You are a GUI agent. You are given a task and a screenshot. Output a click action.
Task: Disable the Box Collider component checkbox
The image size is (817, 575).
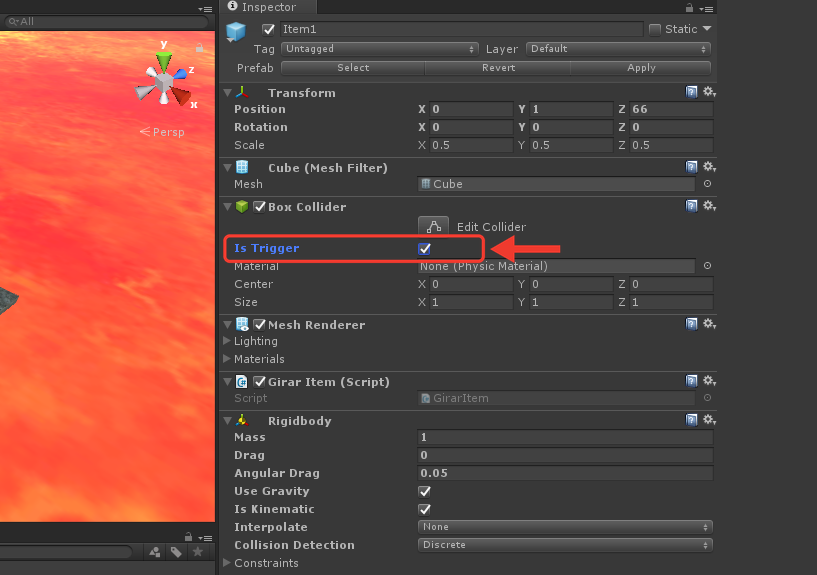[259, 207]
